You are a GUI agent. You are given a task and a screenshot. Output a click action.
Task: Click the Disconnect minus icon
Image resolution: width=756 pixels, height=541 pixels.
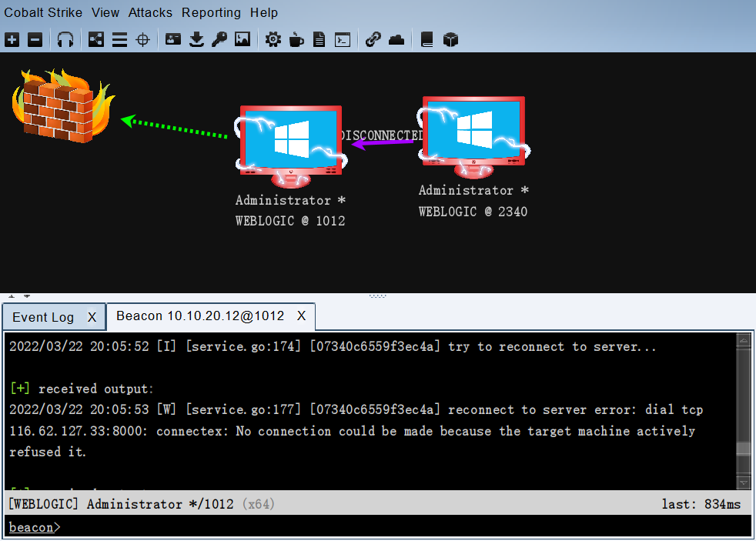click(35, 39)
